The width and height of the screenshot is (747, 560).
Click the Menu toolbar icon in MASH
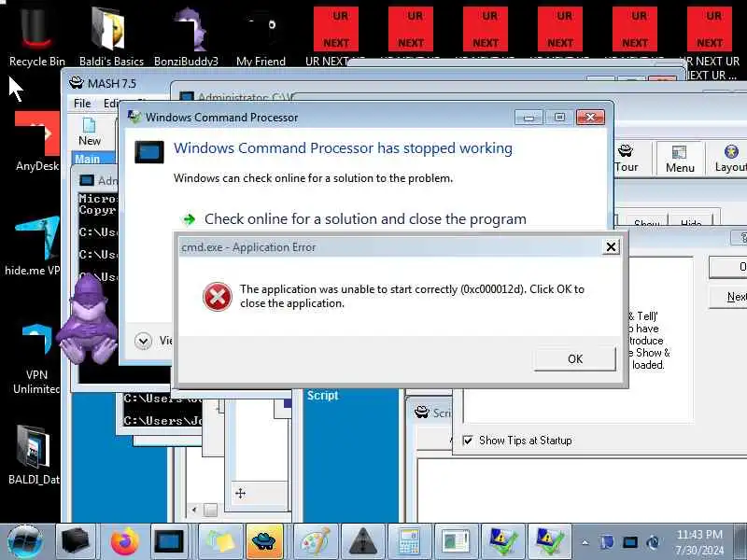click(x=680, y=159)
